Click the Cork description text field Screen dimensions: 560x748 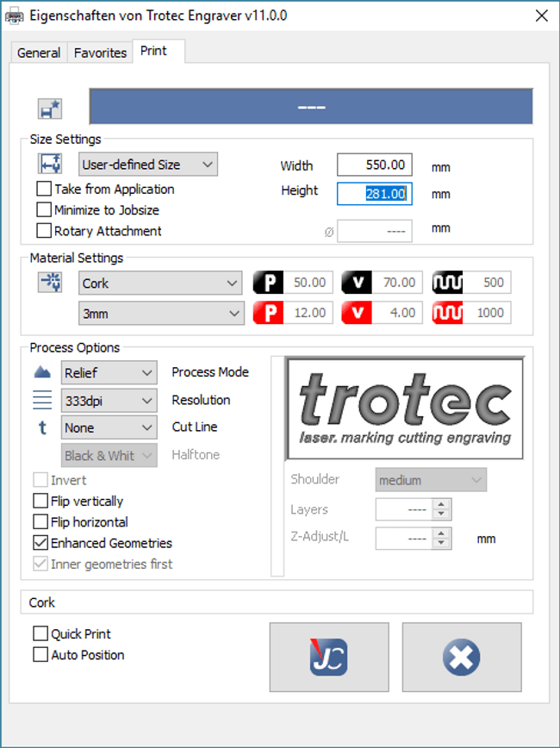pyautogui.click(x=277, y=602)
